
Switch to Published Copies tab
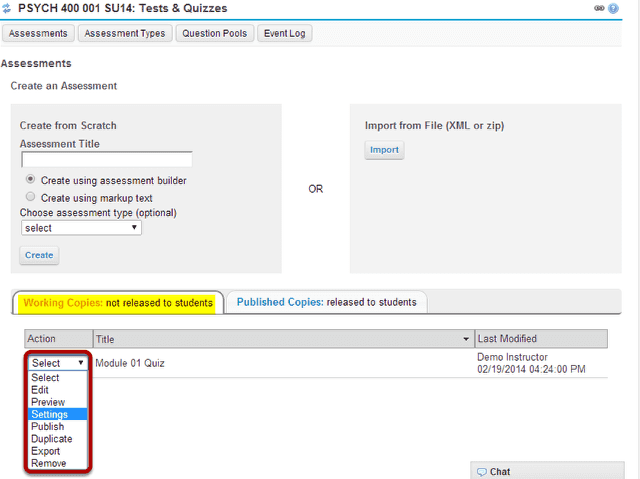click(327, 302)
